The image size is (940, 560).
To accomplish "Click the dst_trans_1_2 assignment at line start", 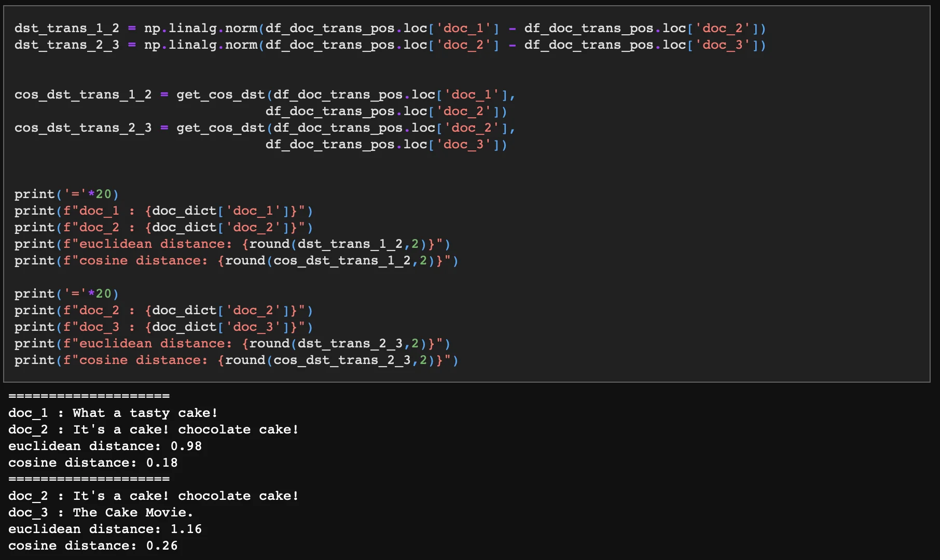I will coord(66,29).
